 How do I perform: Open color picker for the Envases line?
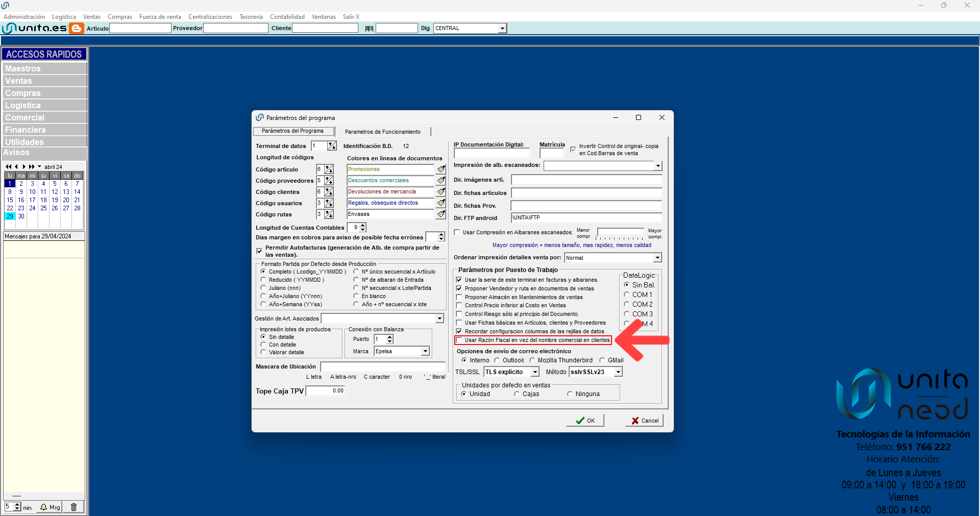pyautogui.click(x=441, y=214)
